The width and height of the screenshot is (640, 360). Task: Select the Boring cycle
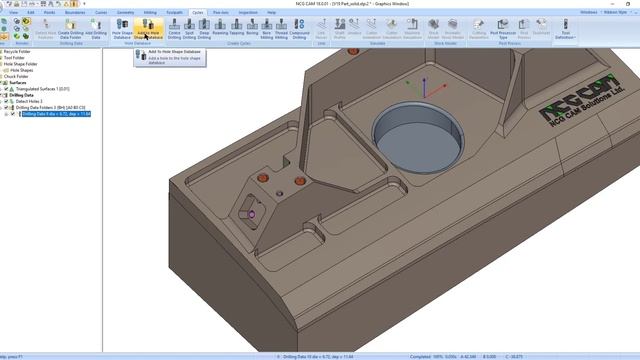252,27
